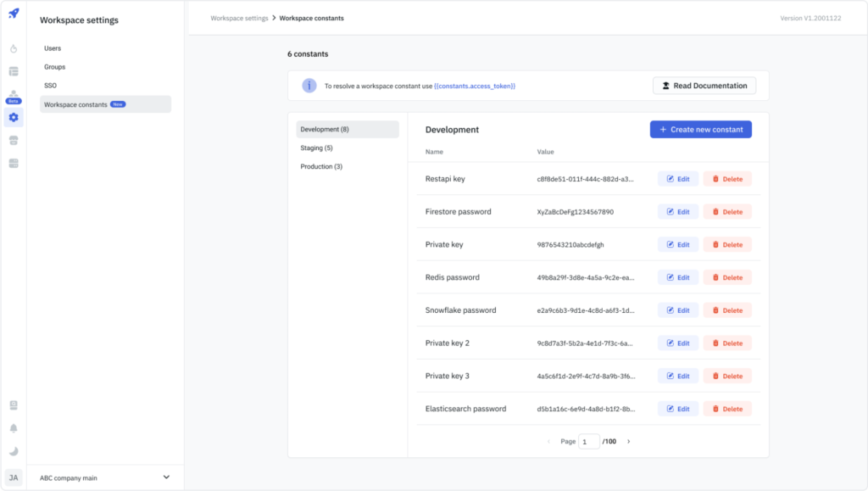The image size is (868, 491).
Task: Click inside the page number input field
Action: 589,441
